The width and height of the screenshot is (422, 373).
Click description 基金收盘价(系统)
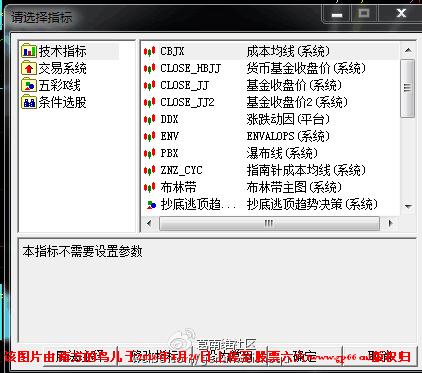click(x=294, y=85)
